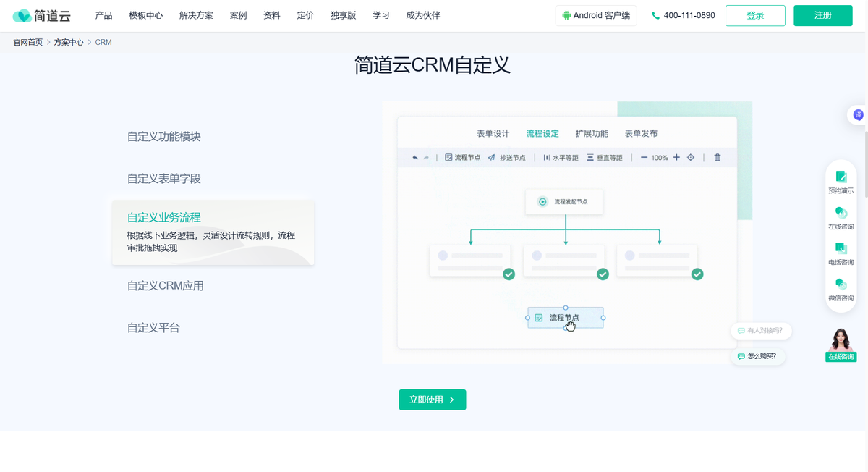The width and height of the screenshot is (868, 472).
Task: Click the zoom in plus icon
Action: point(676,157)
